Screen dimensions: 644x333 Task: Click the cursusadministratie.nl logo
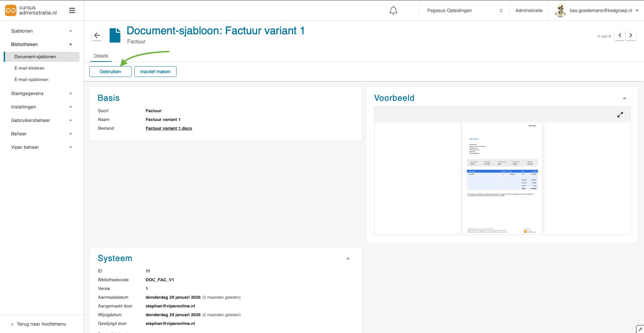point(31,10)
